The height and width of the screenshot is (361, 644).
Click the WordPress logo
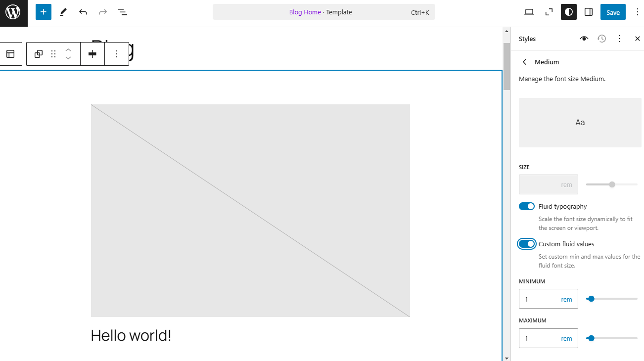[13, 13]
